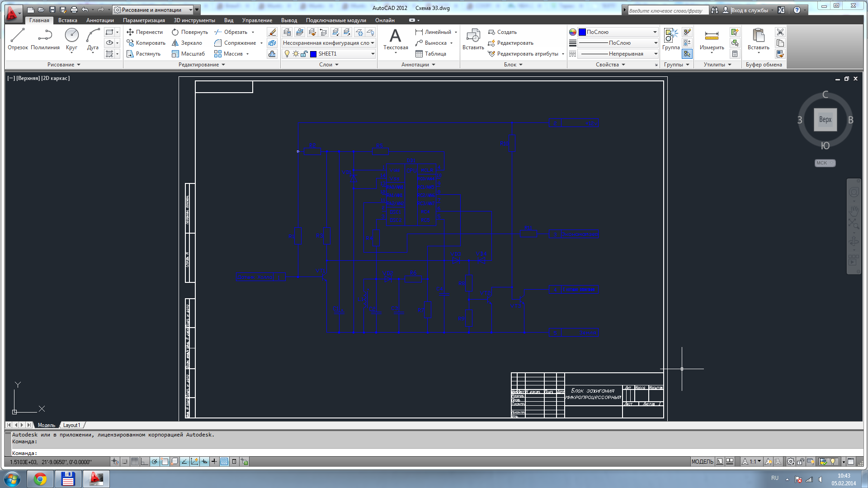
Task: Open the Layer Properties manager icon
Action: [287, 32]
